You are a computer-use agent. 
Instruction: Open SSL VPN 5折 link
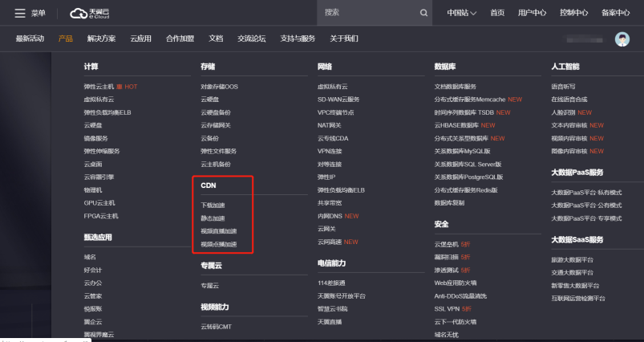(x=452, y=309)
